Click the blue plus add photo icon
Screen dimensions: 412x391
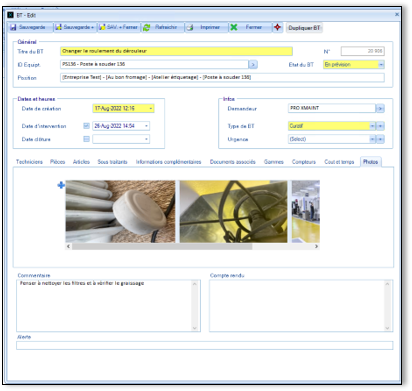coord(61,185)
